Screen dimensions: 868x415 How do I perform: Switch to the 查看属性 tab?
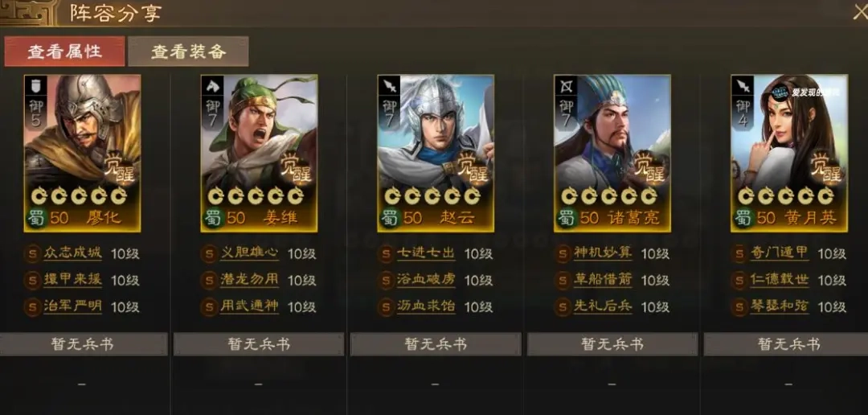65,51
